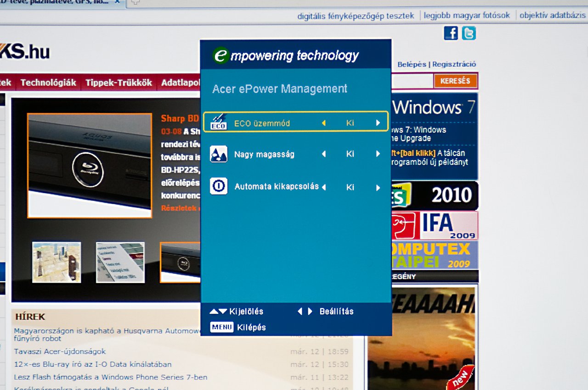This screenshot has width=588, height=390.
Task: Select the Automata kikapcsolás power icon
Action: coord(218,186)
